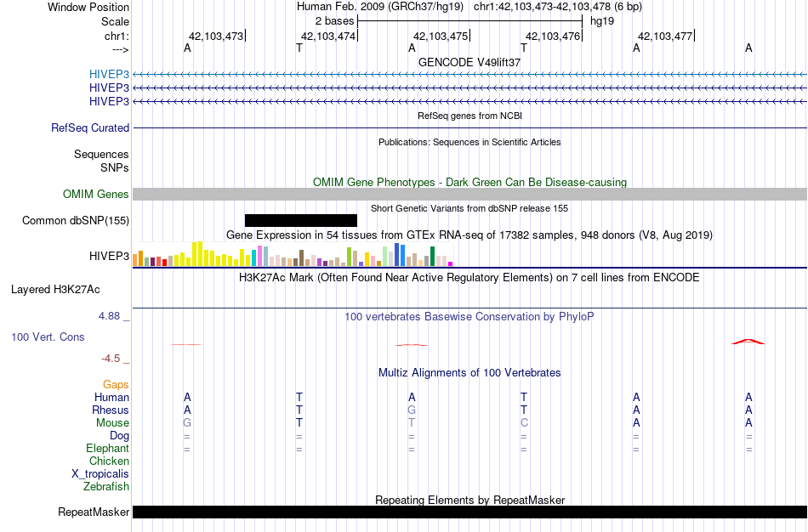Click the Layered H3K27Ac track label

click(55, 290)
